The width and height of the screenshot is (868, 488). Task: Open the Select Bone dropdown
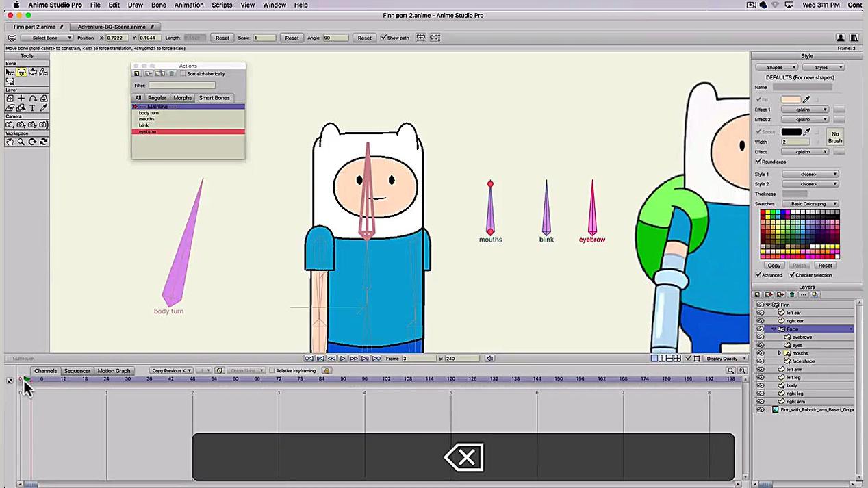click(47, 38)
